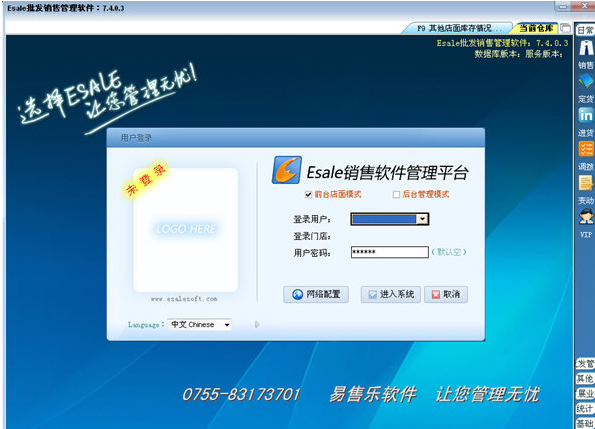Focus the 用户密码 password field

390,252
